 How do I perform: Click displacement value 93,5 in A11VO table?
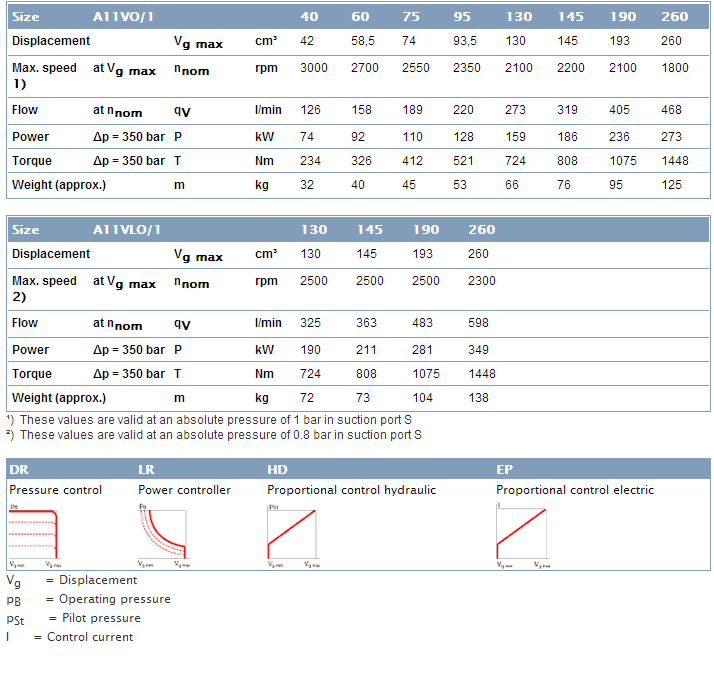(x=465, y=41)
